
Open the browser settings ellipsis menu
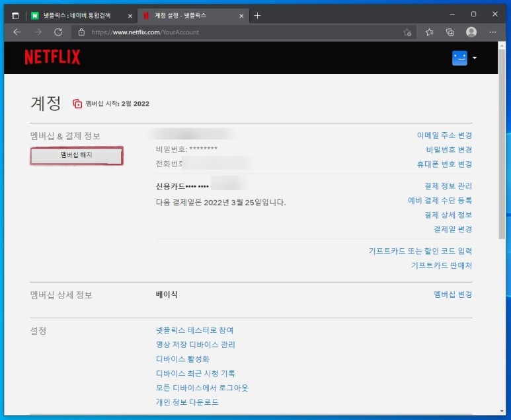(492, 32)
